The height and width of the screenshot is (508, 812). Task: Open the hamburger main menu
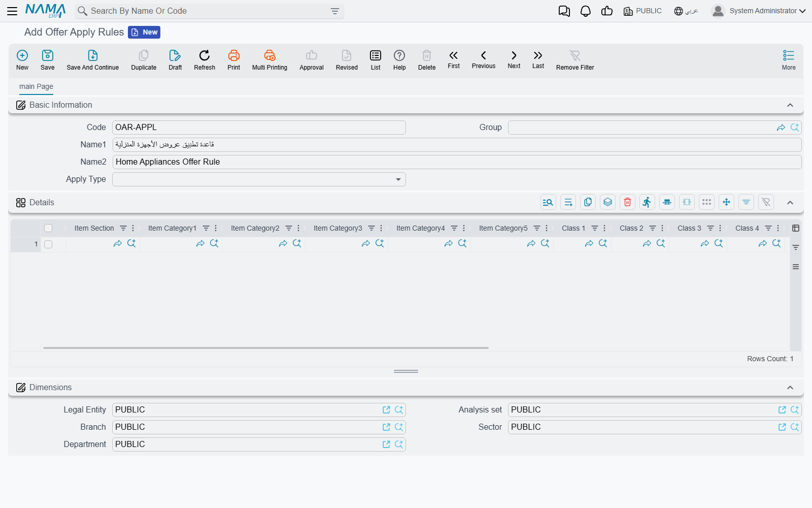pyautogui.click(x=12, y=11)
